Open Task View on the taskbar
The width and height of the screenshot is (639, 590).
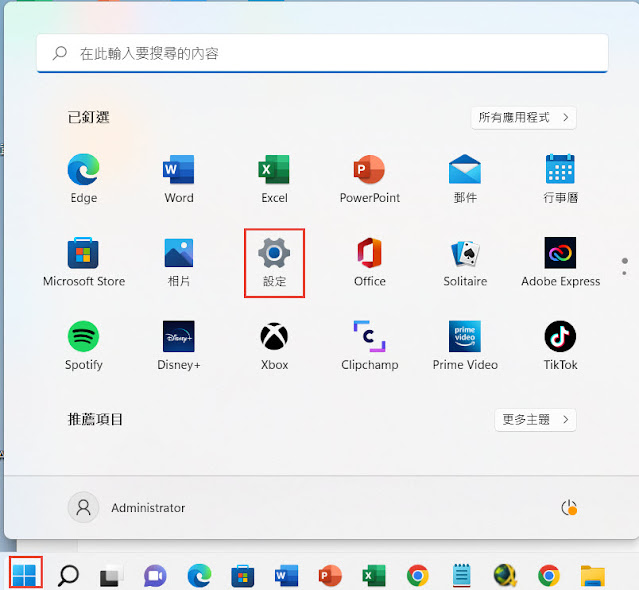[111, 575]
